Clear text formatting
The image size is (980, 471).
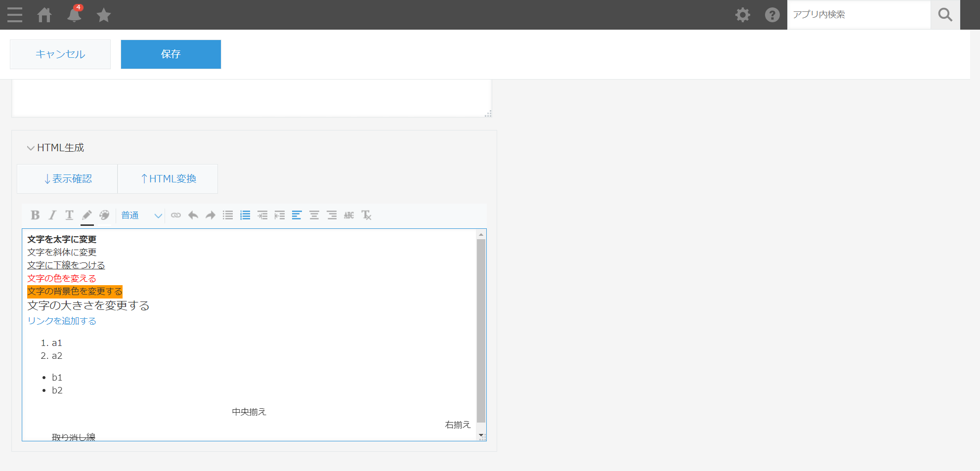point(366,215)
